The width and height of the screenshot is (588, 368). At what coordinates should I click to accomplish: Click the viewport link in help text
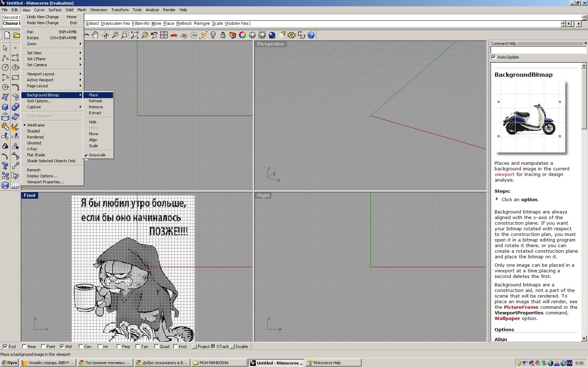tap(504, 175)
